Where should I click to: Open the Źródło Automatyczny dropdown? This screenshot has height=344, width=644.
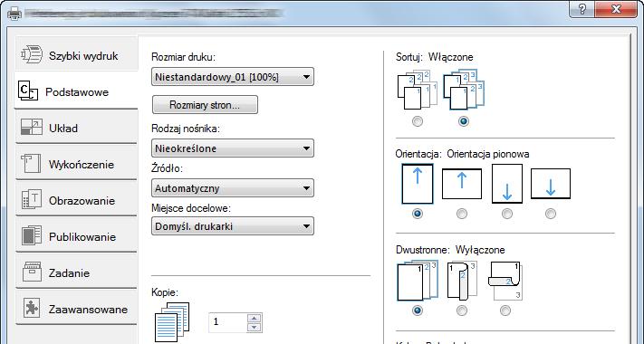click(x=233, y=188)
